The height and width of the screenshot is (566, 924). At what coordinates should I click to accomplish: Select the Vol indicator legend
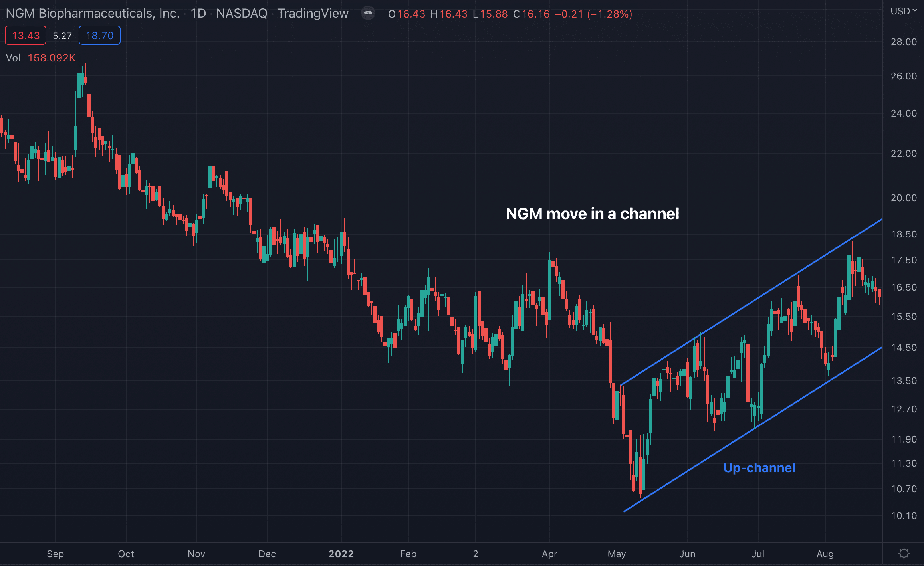13,58
